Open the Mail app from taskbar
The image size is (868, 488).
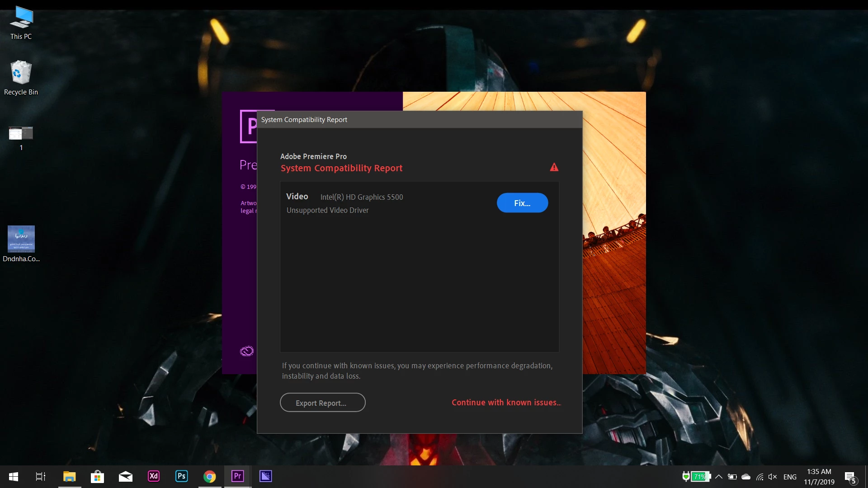(x=126, y=476)
